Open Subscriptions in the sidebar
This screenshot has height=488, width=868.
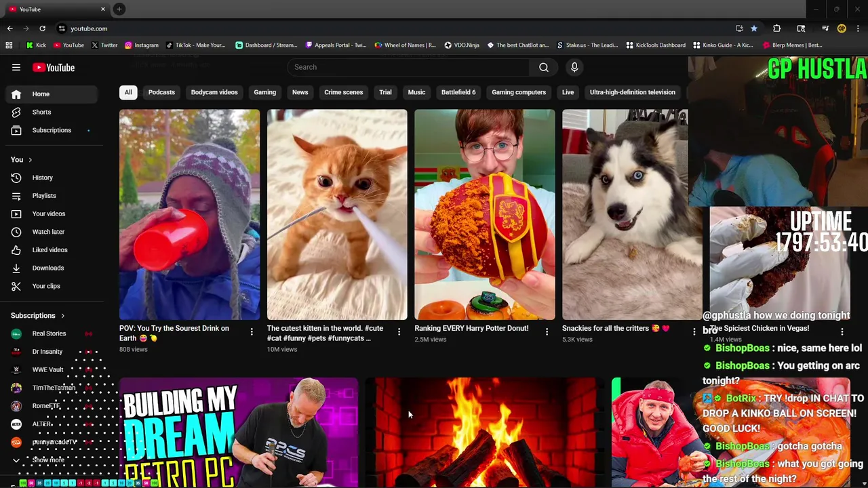pyautogui.click(x=52, y=130)
